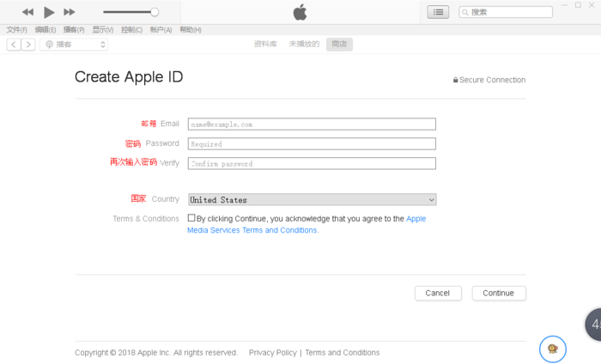Click the Apple logo in header

[x=300, y=12]
